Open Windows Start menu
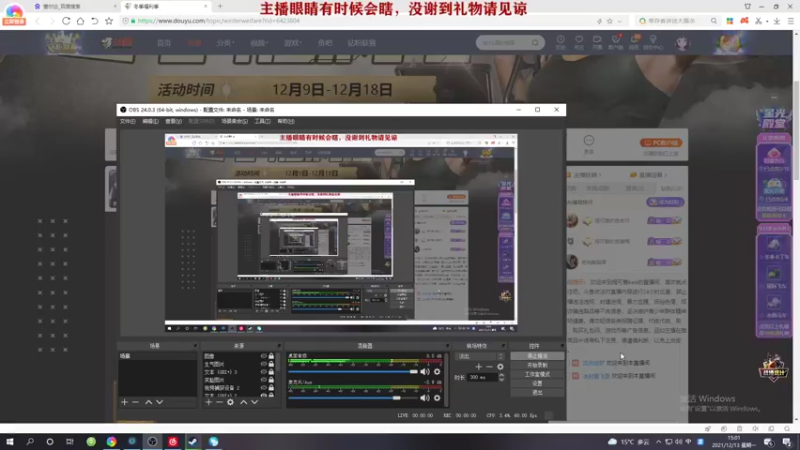 (x=10, y=442)
